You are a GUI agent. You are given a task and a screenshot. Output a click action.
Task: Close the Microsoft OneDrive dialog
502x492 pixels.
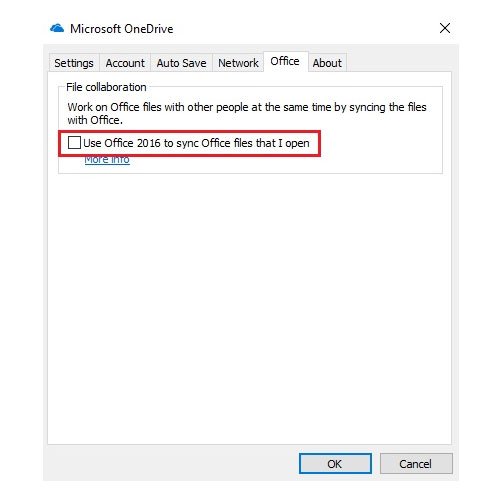pyautogui.click(x=445, y=28)
